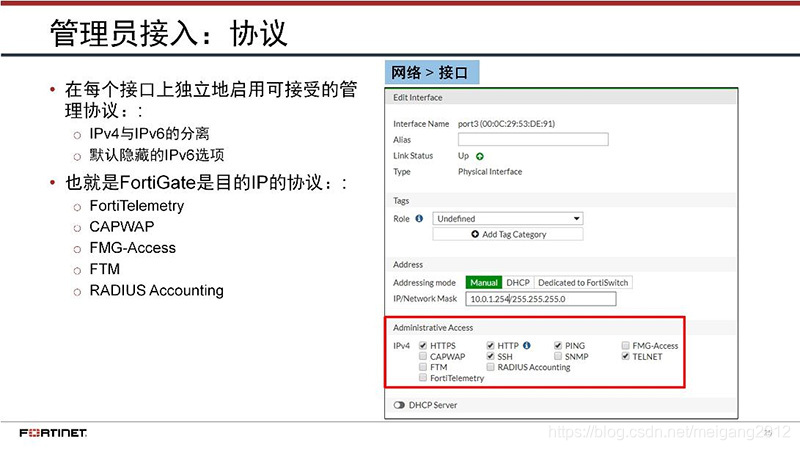The image size is (800, 450).
Task: Click the plus icon beside Add Tag Category
Action: tap(475, 234)
